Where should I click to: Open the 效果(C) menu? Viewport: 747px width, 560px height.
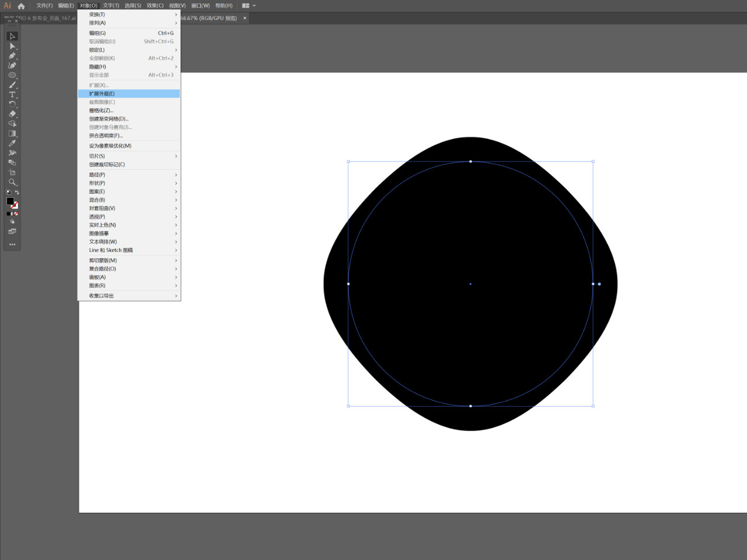pos(155,5)
